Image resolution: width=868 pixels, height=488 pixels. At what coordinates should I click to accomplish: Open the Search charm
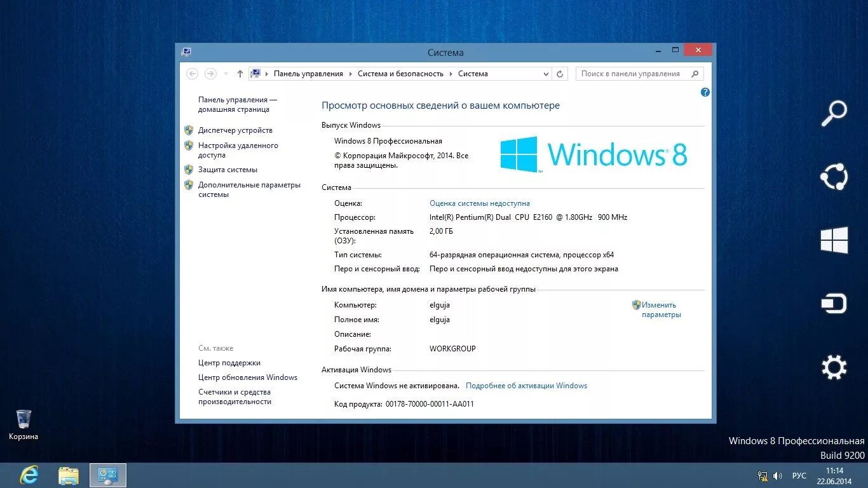coord(834,113)
